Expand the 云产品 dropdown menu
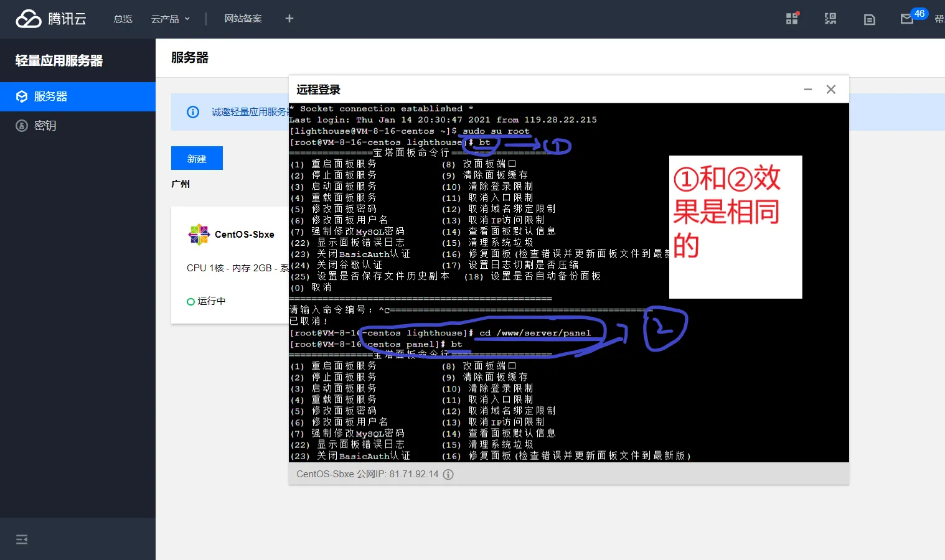This screenshot has height=560, width=945. tap(170, 19)
